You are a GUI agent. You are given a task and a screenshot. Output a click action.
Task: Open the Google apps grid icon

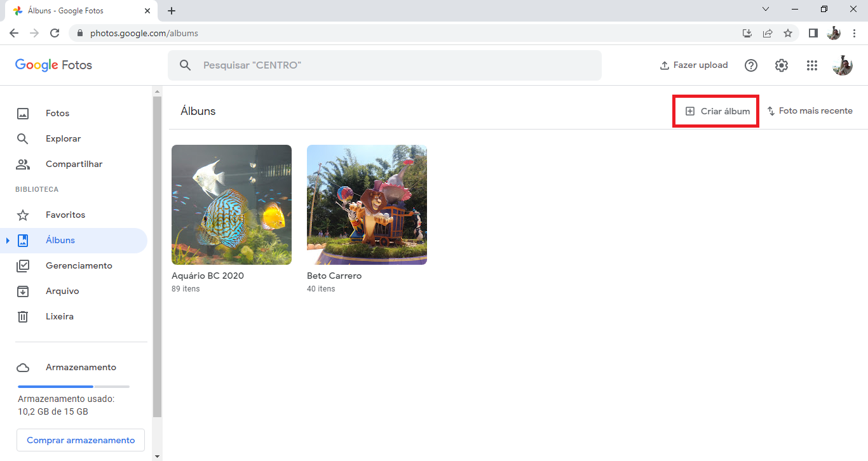[x=811, y=65]
